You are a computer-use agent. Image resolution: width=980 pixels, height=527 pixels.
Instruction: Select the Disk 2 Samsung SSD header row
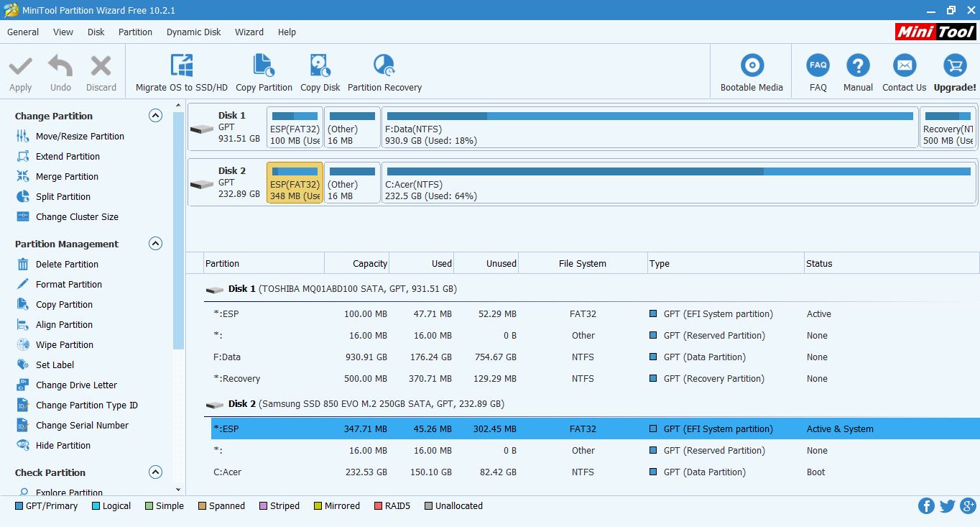click(591, 403)
